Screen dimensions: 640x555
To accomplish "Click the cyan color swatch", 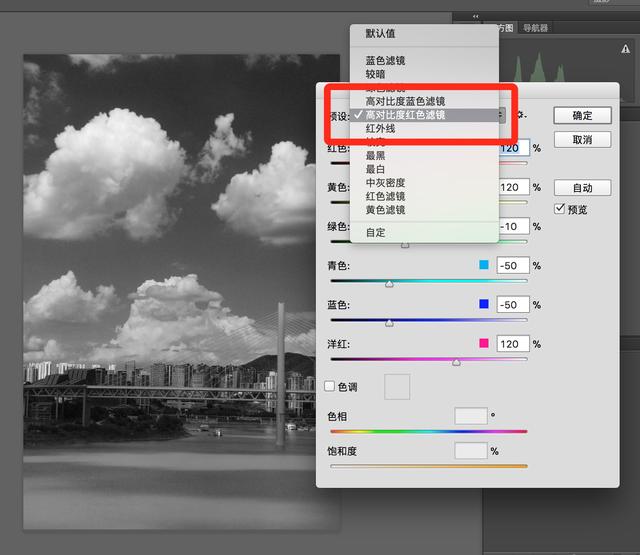I will [x=484, y=266].
